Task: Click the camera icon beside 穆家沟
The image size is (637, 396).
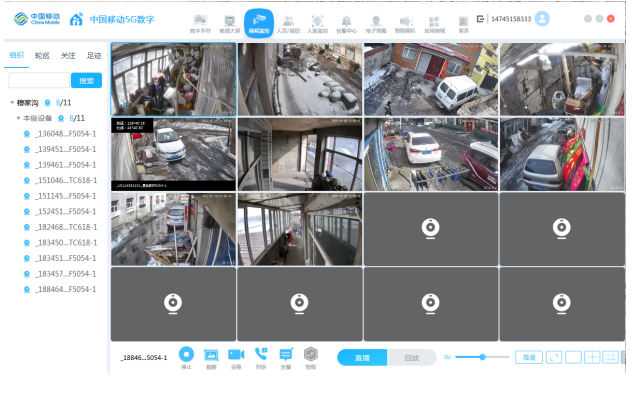Action: coord(48,103)
